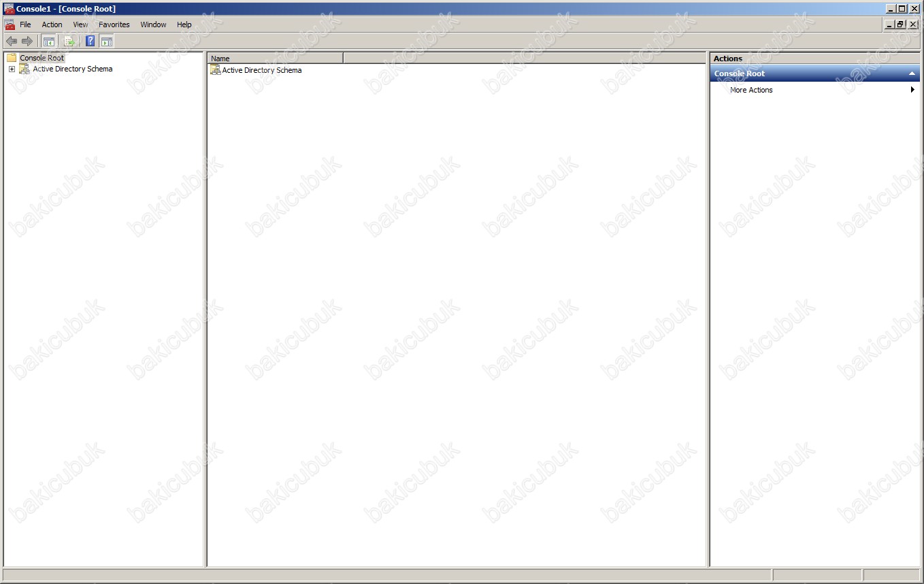Toggle Show/Hide Console Tree icon

49,42
